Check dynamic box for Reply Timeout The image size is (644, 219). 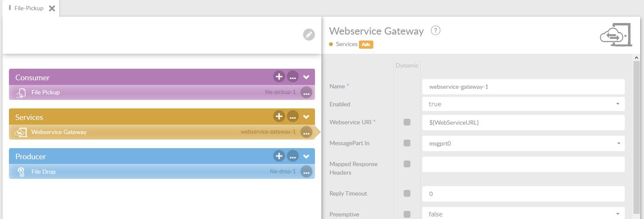(407, 193)
